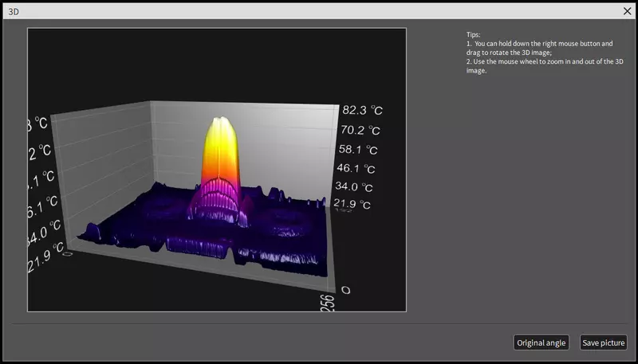This screenshot has height=364, width=638.
Task: Click the 3D title text in title bar
Action: coord(14,11)
